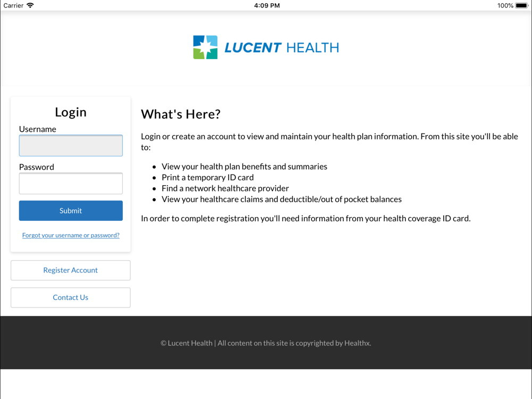Viewport: 532px width, 399px height.
Task: Click 'View your healthcare claims and deductible' bullet
Action: [281, 199]
